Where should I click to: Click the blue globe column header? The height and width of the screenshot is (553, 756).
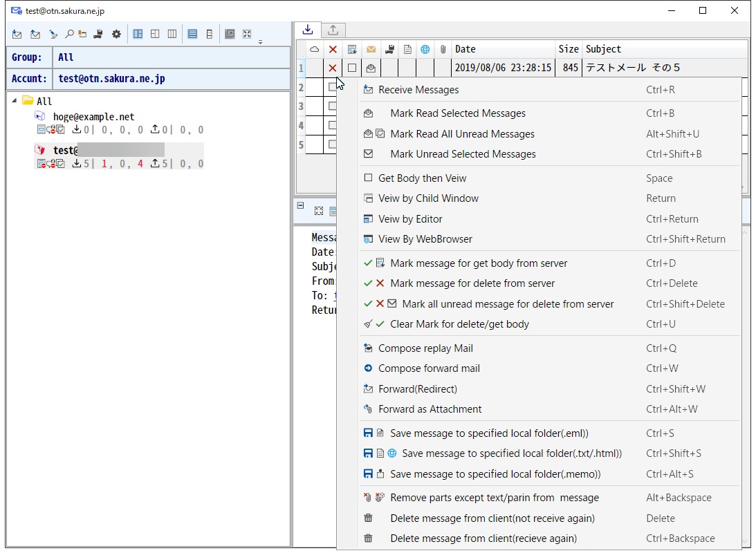425,49
